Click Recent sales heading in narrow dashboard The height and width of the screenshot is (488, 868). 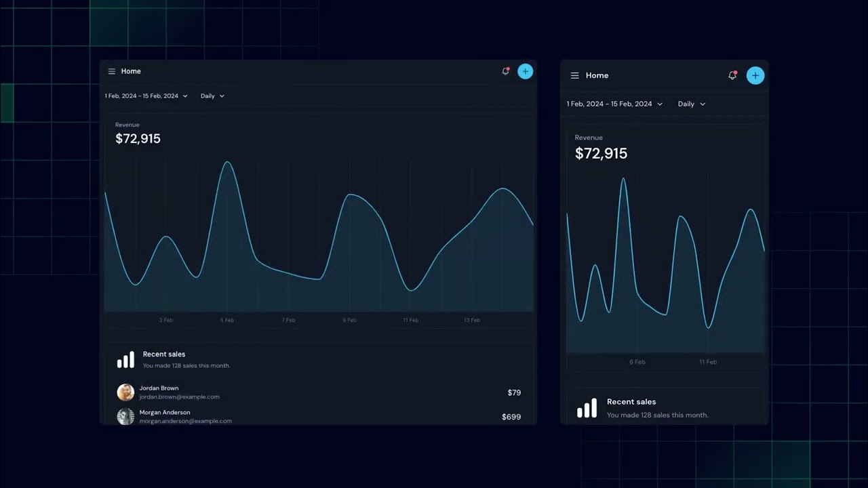(x=631, y=402)
